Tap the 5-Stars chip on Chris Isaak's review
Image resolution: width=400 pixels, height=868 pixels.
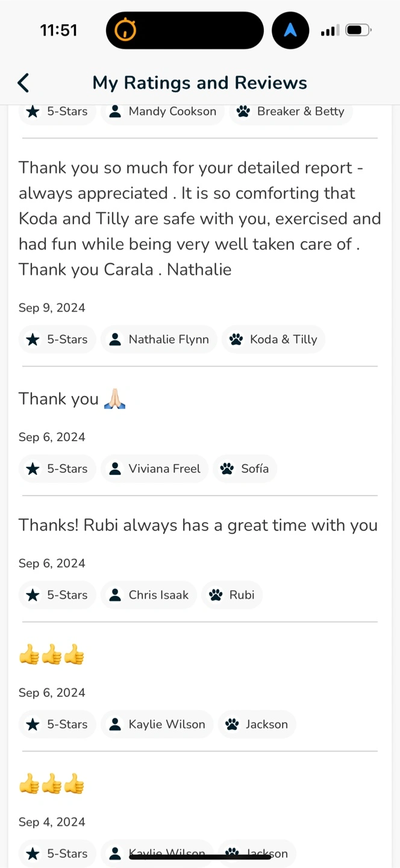coord(57,595)
